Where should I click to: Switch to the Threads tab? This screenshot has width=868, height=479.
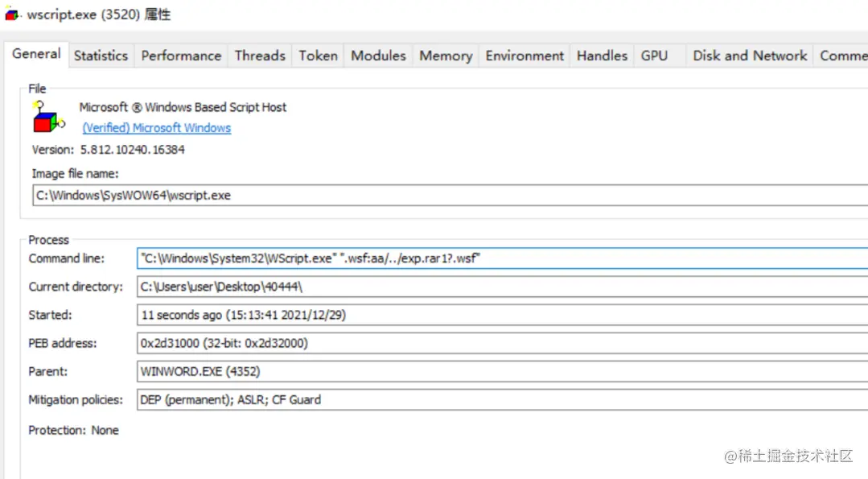[260, 56]
